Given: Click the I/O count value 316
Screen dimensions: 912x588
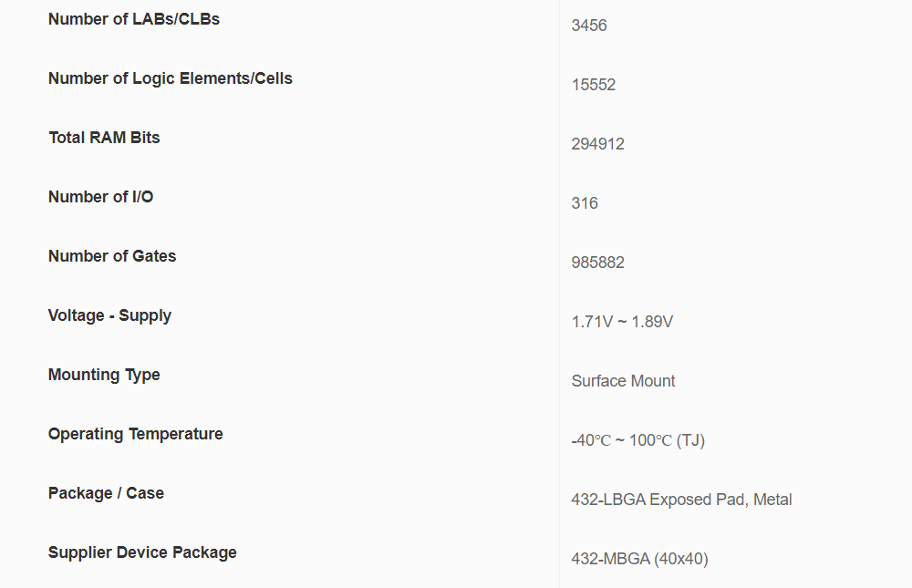Looking at the screenshot, I should (585, 203).
